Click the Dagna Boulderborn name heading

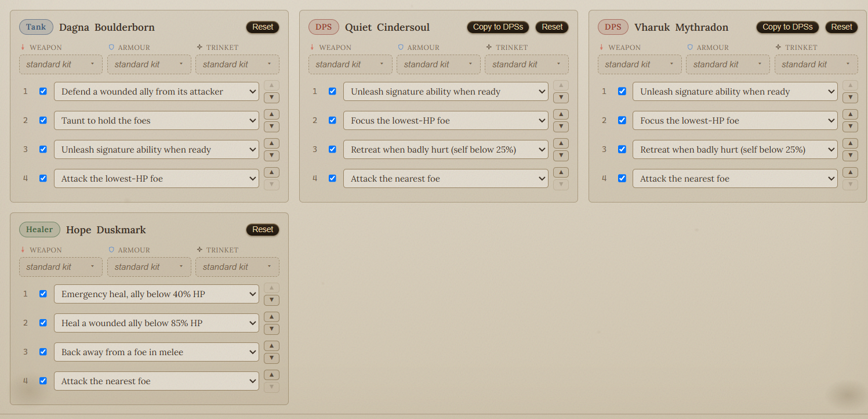pos(107,27)
